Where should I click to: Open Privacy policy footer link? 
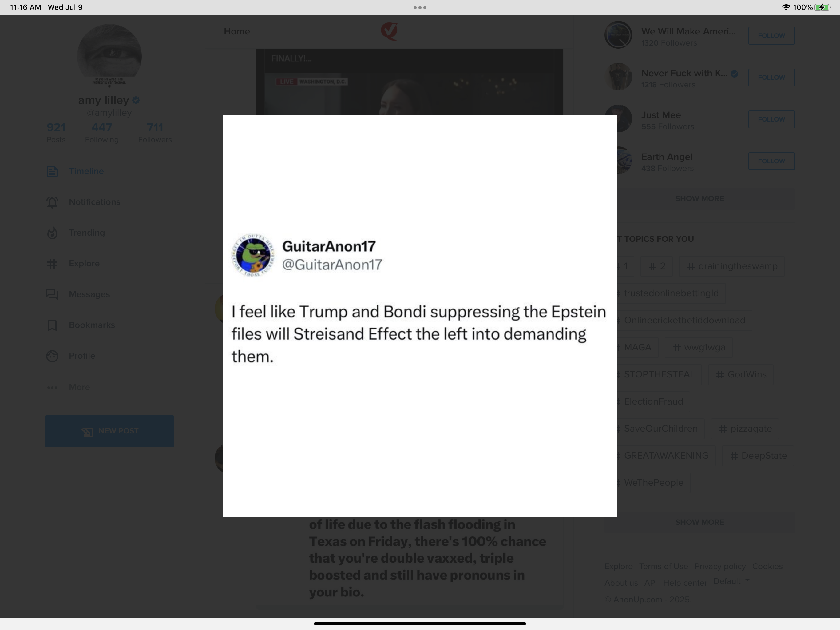click(x=719, y=566)
